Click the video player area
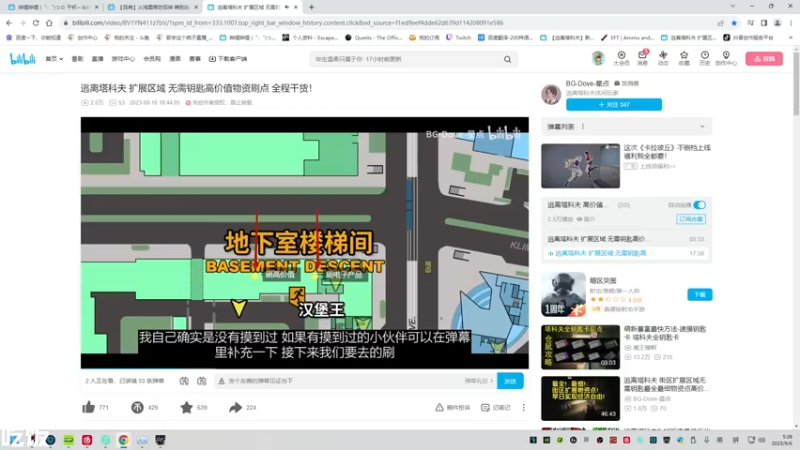Image resolution: width=800 pixels, height=450 pixels. click(x=305, y=242)
